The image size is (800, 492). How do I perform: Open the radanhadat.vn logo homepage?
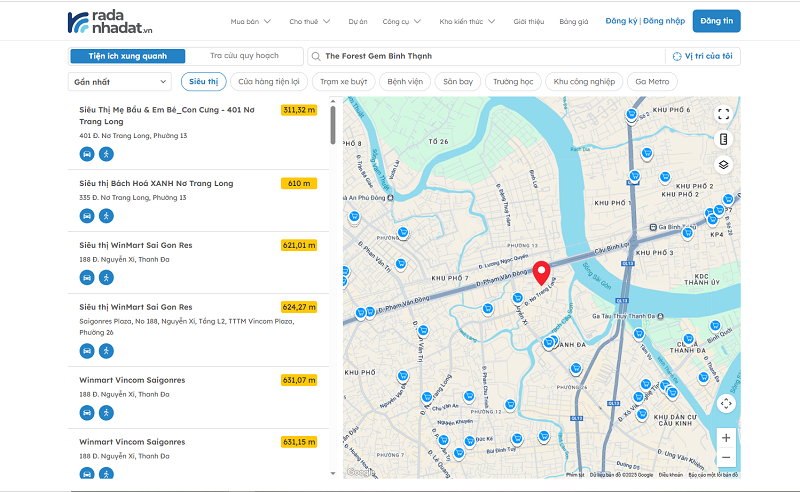tap(110, 22)
